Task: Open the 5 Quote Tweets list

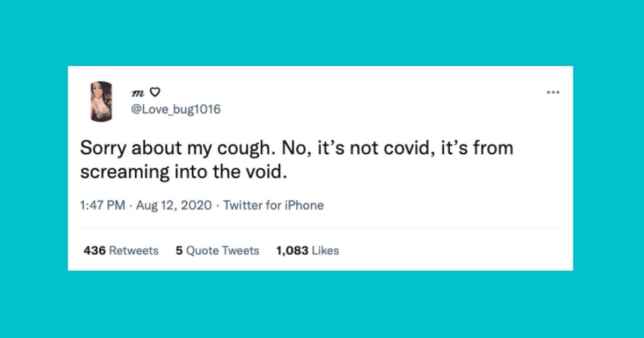Action: point(217,250)
